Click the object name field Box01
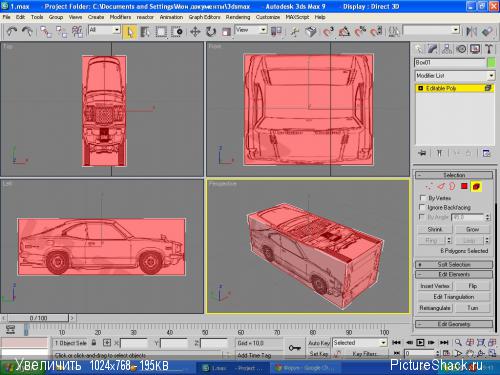Screen dimensions: 500x375 point(449,62)
